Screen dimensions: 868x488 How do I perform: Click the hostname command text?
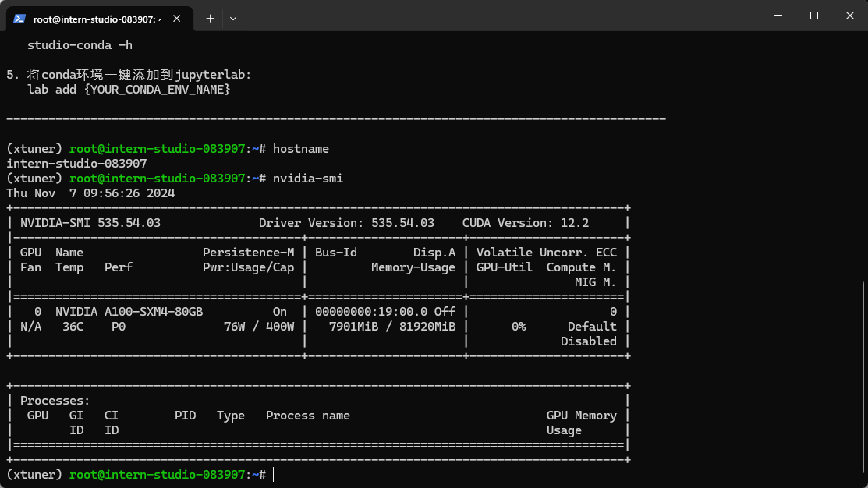point(300,148)
